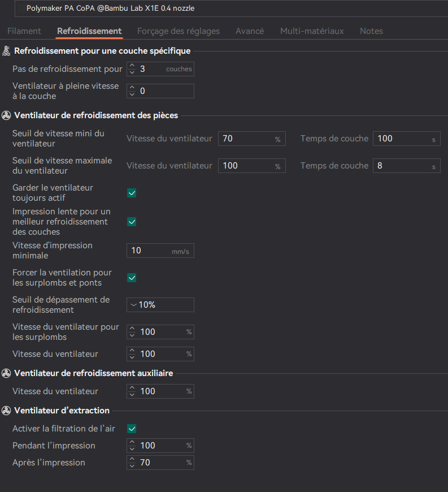Click the fan icon beside Ventilateur d'extraction
This screenshot has height=492, width=448.
click(x=6, y=411)
